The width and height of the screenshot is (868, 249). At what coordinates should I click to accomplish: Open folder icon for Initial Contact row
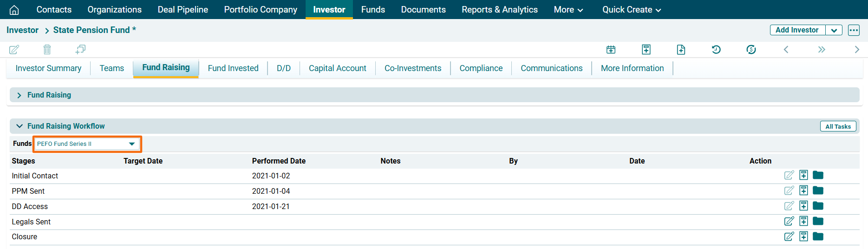click(818, 175)
